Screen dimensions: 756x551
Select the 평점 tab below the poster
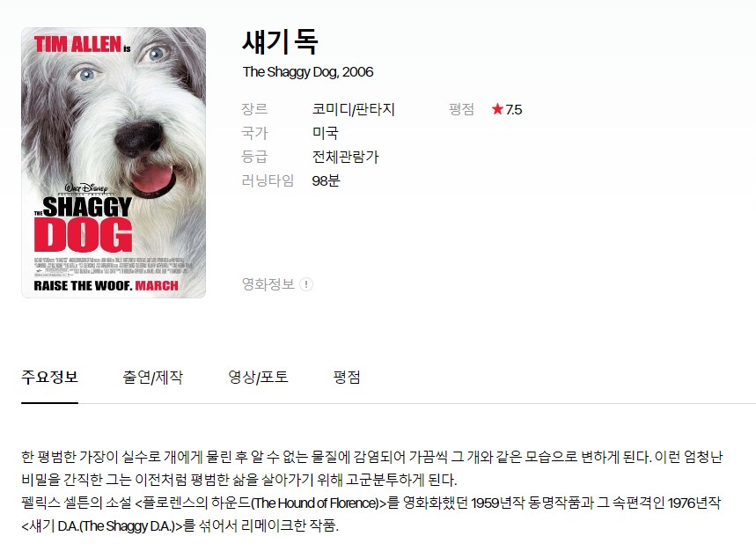tap(347, 377)
